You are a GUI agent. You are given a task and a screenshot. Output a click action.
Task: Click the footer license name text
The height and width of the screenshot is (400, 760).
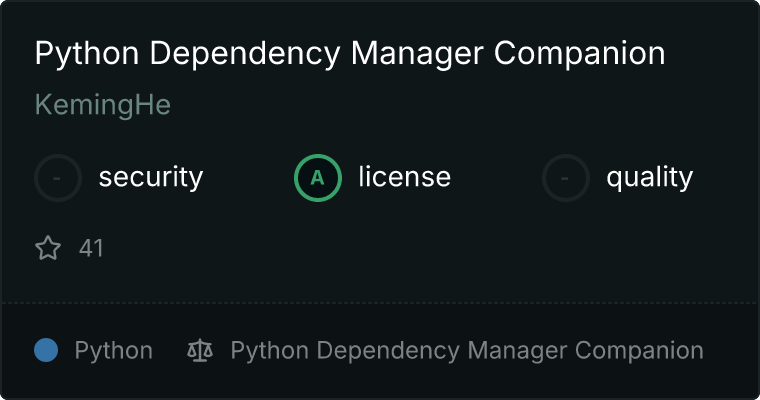click(x=466, y=351)
